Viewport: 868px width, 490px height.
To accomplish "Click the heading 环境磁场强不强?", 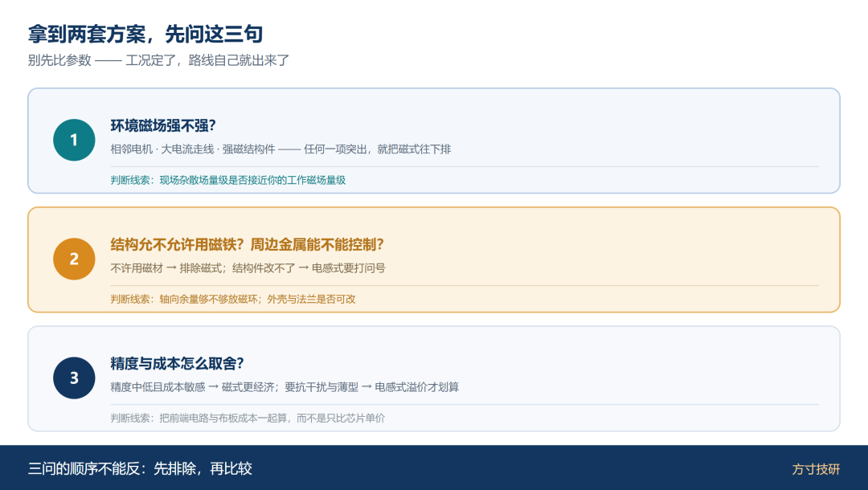I will click(162, 125).
